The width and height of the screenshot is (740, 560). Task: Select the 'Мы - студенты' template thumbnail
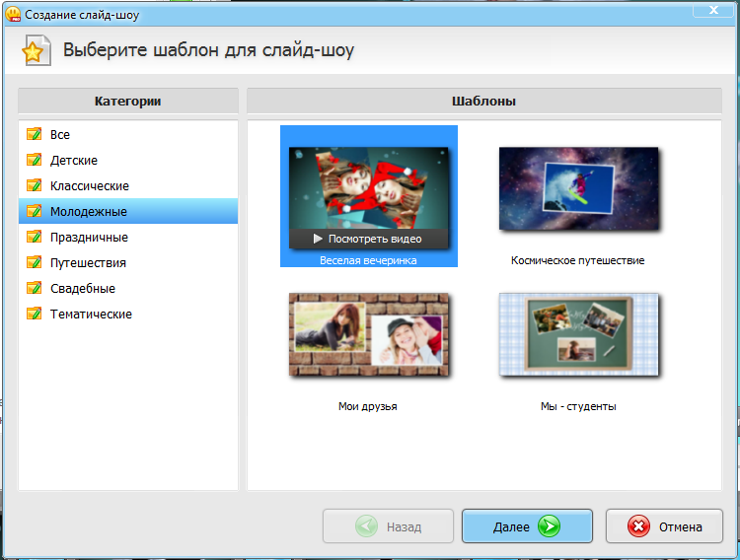click(x=578, y=334)
